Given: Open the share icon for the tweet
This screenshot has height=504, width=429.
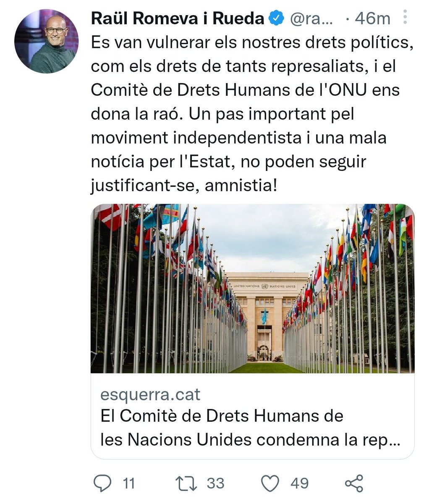Looking at the screenshot, I should (354, 483).
